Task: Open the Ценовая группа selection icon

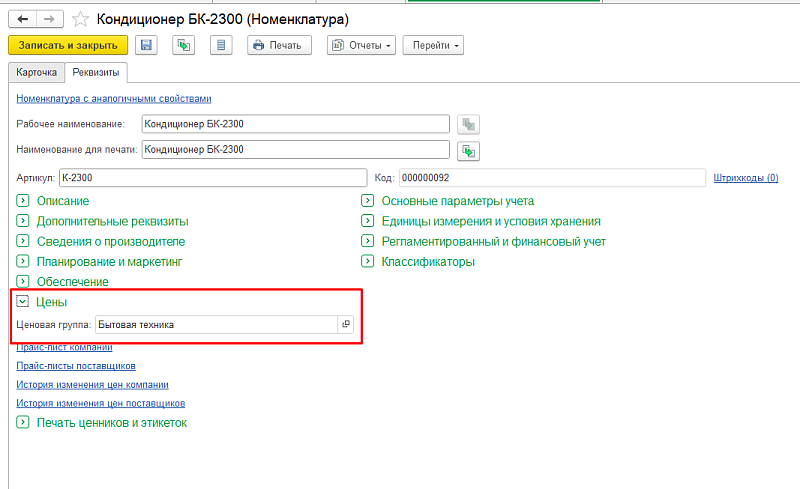Action: tap(346, 324)
